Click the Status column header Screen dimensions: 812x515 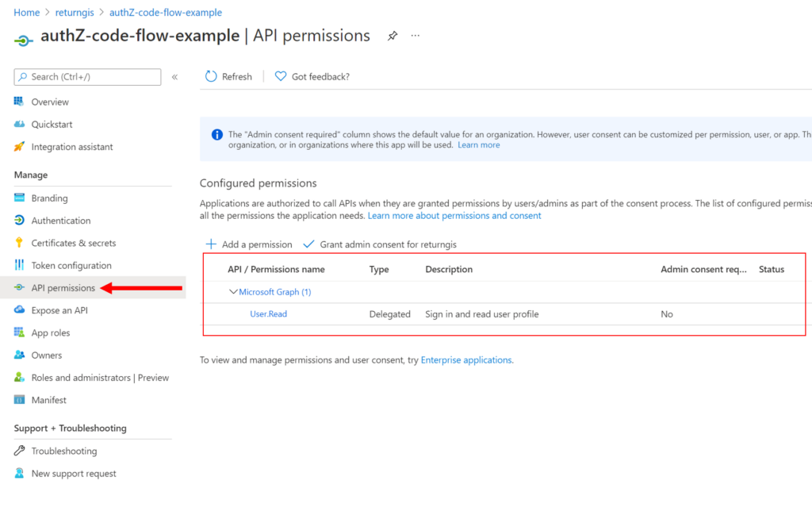pos(771,269)
